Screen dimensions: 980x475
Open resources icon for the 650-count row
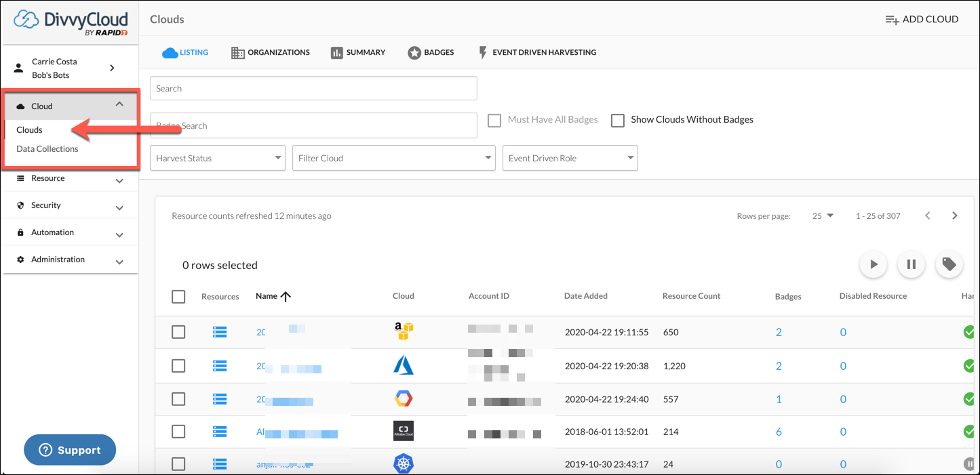point(220,332)
